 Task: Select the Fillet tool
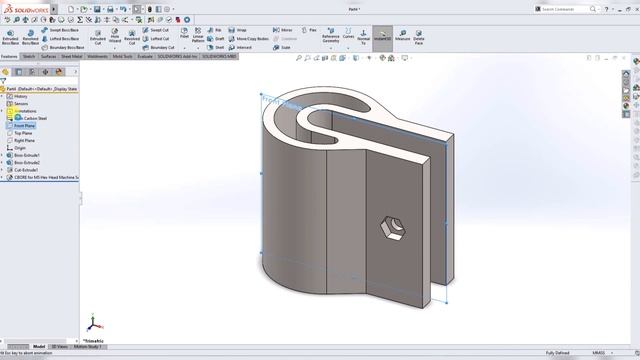coord(184,33)
